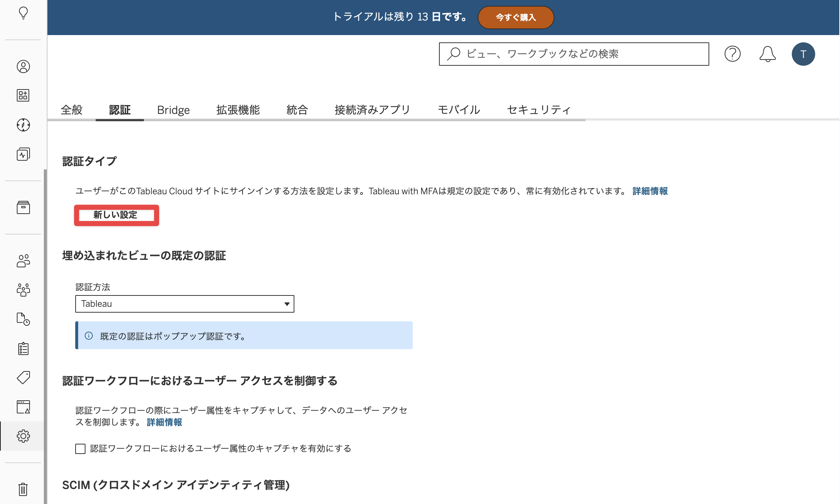Click the 埋め込まれたビューの既定の認証 heading

coord(144,255)
